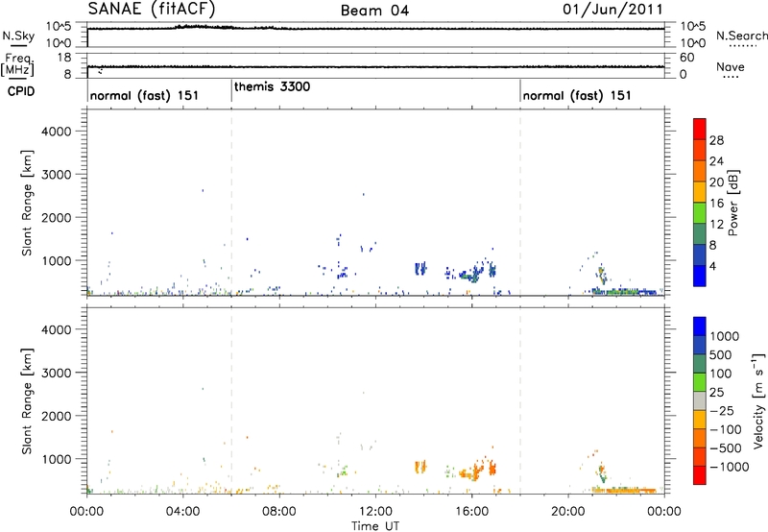The height and width of the screenshot is (532, 768).
Task: Select the CPID row label
Action: click(x=21, y=91)
